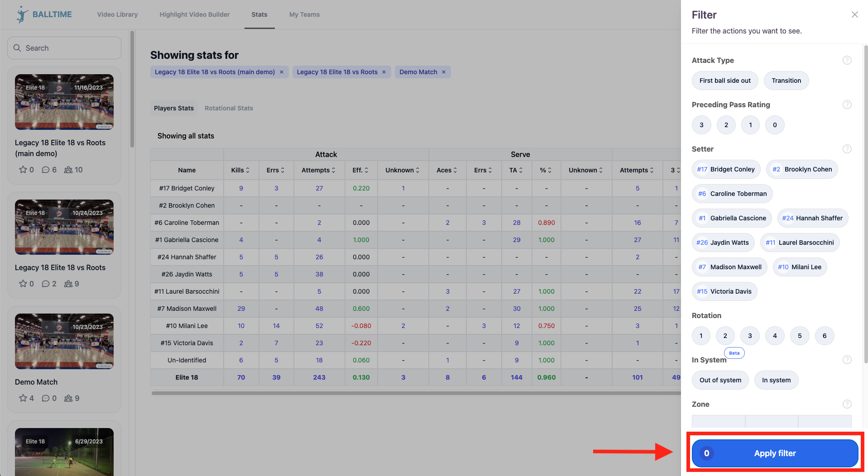Toggle the Out of system filter
868x476 pixels.
720,380
